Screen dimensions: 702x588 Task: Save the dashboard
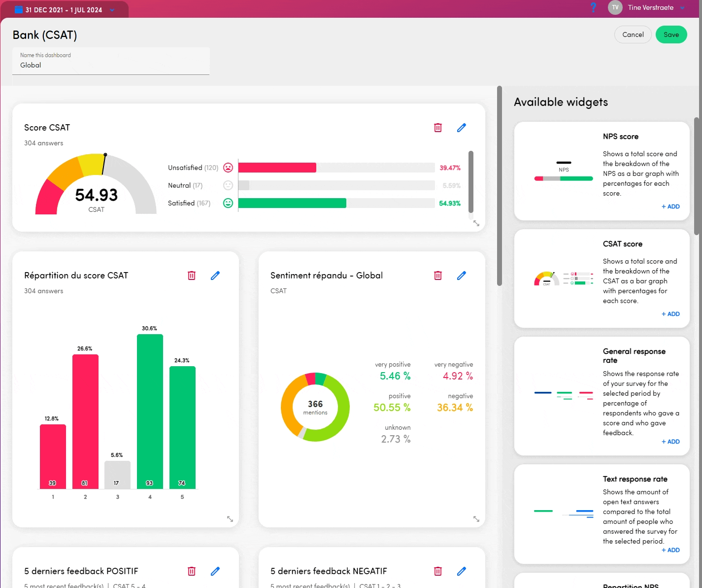click(x=671, y=35)
